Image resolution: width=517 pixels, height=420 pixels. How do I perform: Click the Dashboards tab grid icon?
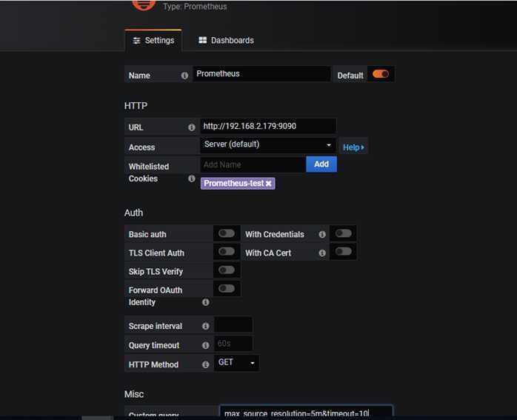tap(202, 40)
